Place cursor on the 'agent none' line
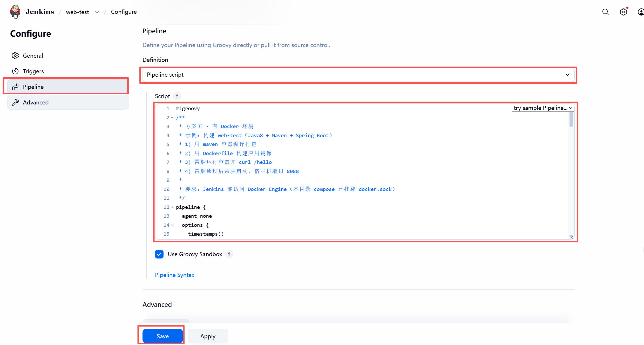This screenshot has height=345, width=644. click(x=197, y=216)
